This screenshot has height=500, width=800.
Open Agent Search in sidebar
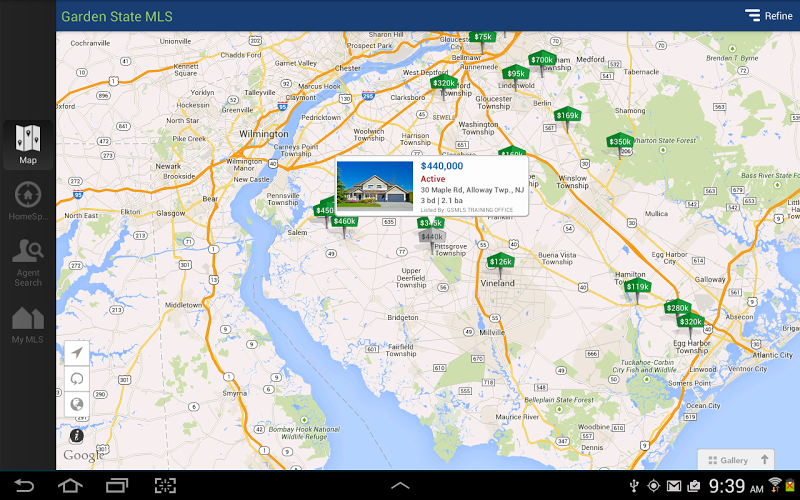coord(28,262)
